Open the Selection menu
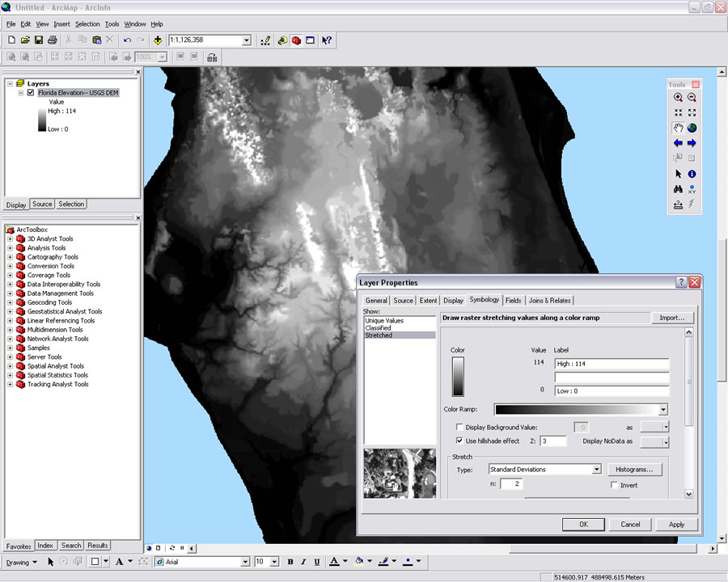The image size is (728, 582). click(x=87, y=24)
